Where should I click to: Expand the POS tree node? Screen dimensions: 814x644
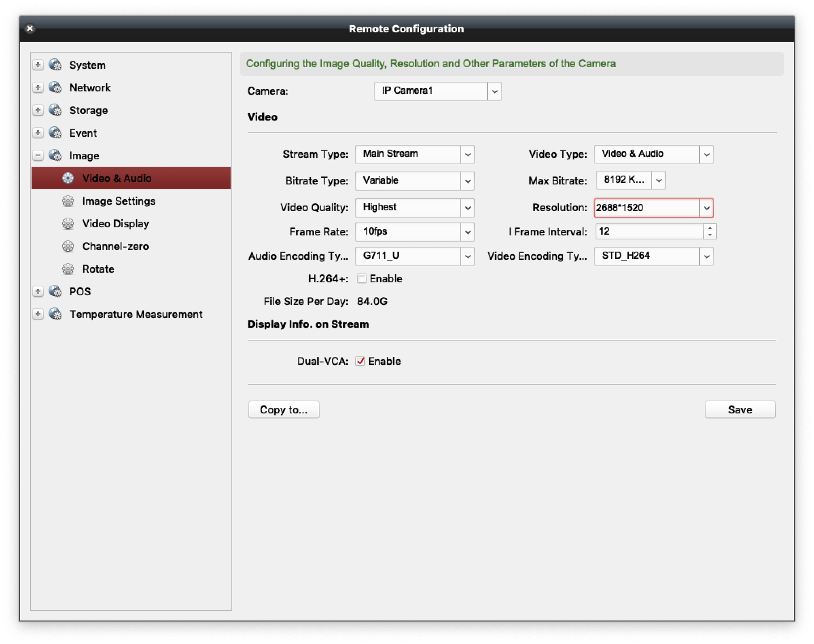[38, 291]
